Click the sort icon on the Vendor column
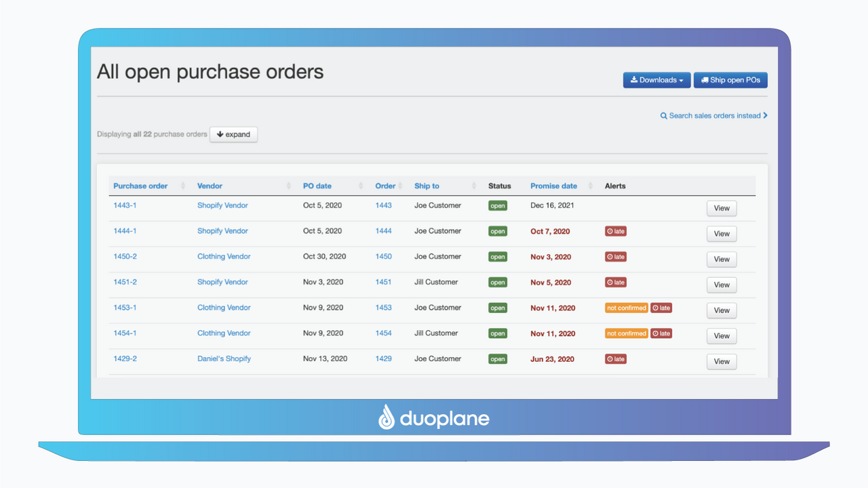Viewport: 868px width, 488px height. point(288,185)
